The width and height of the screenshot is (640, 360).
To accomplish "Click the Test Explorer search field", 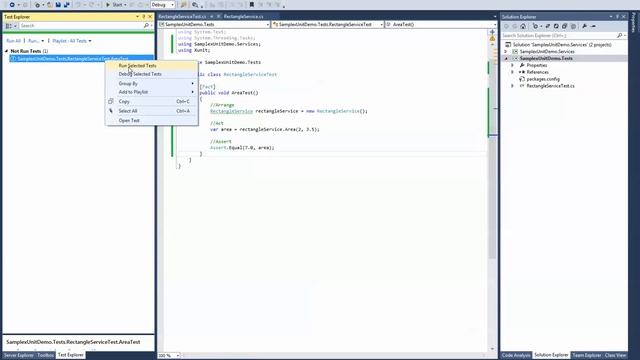I will (x=81, y=26).
